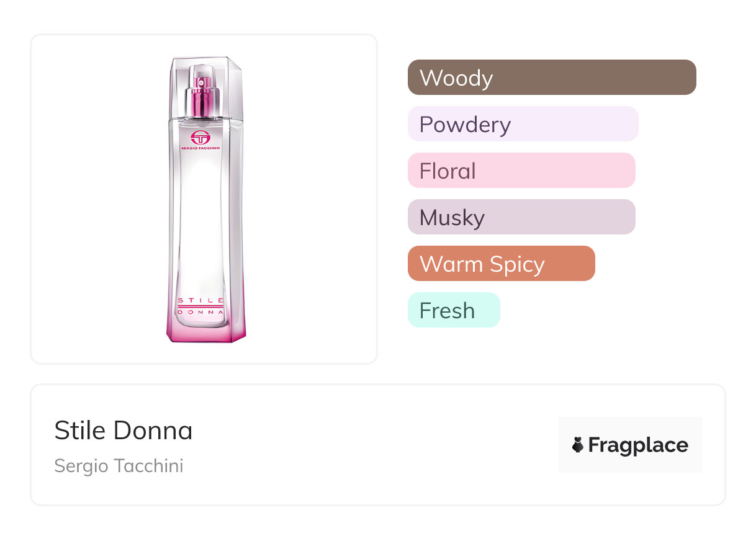Click the STILE DONNA label on the bottle
The image size is (756, 536).
201,306
